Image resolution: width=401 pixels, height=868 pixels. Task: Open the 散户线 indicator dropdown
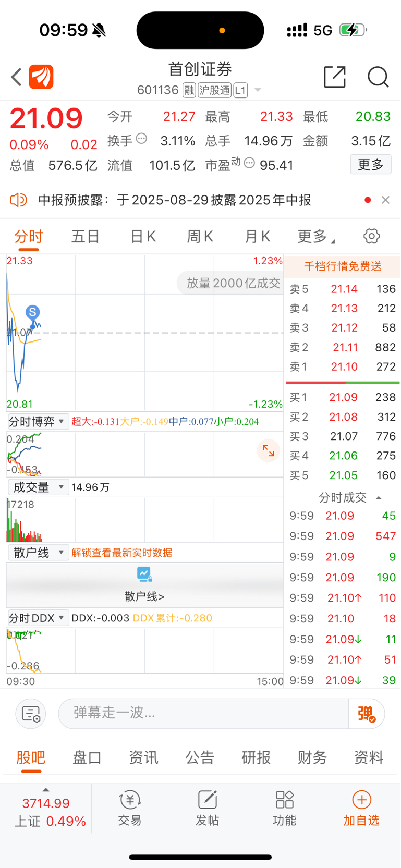(x=38, y=553)
